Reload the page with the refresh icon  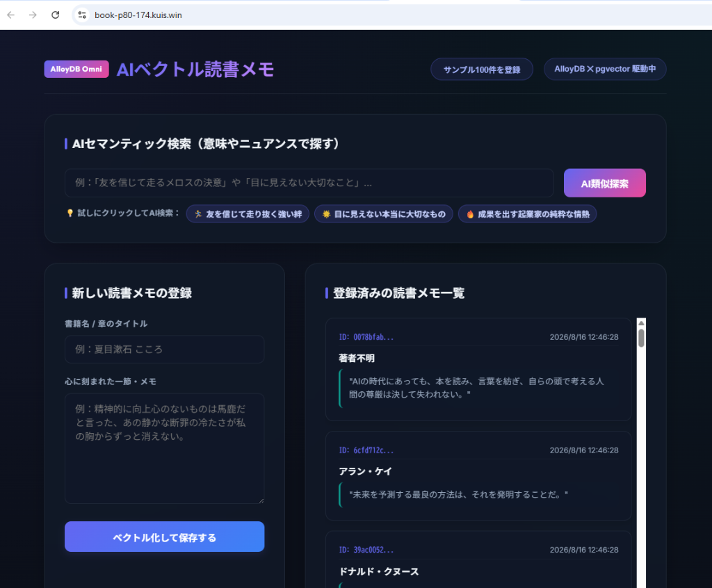pos(56,15)
